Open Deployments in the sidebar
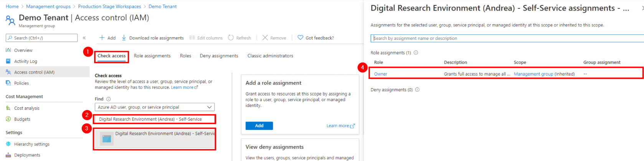The image size is (644, 161). pos(27,155)
